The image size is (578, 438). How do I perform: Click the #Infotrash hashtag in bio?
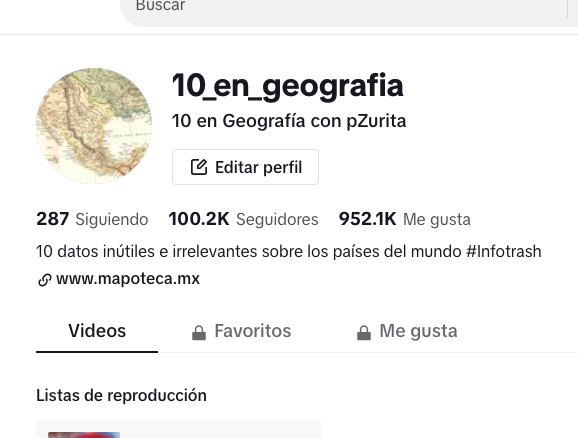pos(504,251)
